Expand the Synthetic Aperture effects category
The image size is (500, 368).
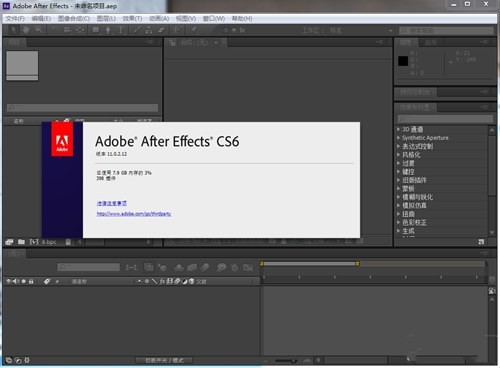[x=399, y=138]
